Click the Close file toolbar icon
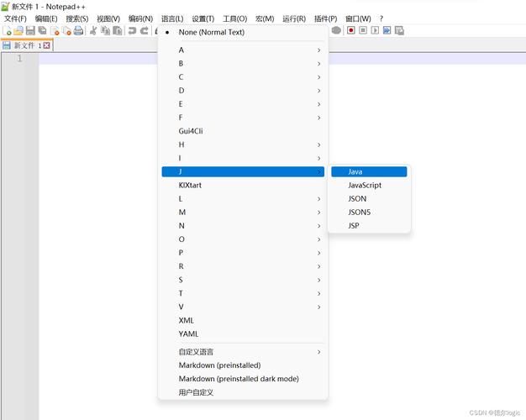This screenshot has height=420, width=526. (55, 31)
